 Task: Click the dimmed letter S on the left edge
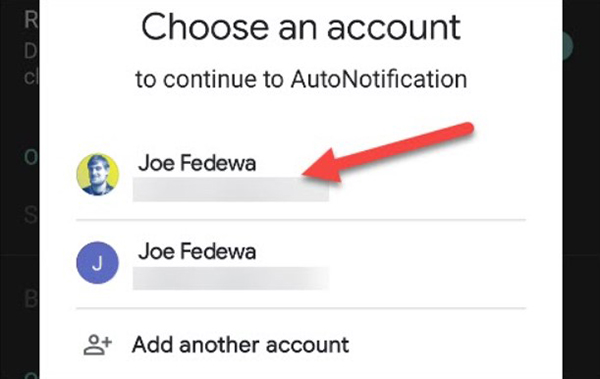[31, 215]
